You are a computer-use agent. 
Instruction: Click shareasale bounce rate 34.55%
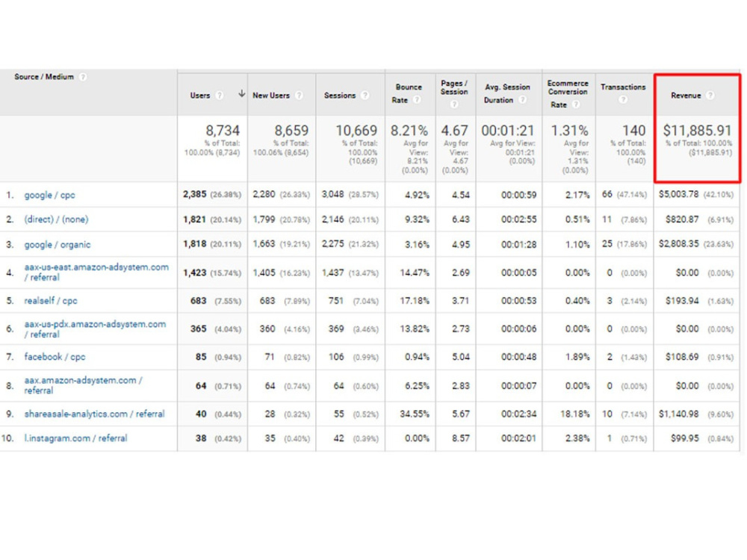(x=415, y=414)
